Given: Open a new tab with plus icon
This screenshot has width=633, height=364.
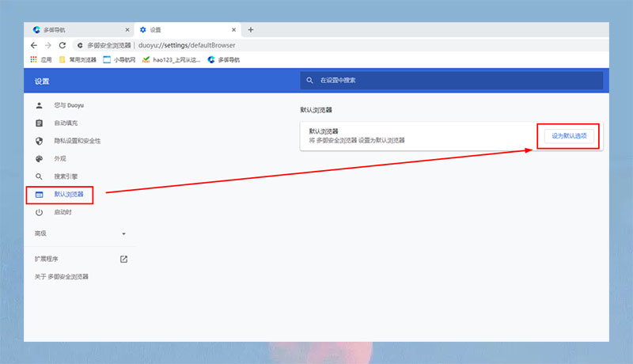Looking at the screenshot, I should 251,30.
